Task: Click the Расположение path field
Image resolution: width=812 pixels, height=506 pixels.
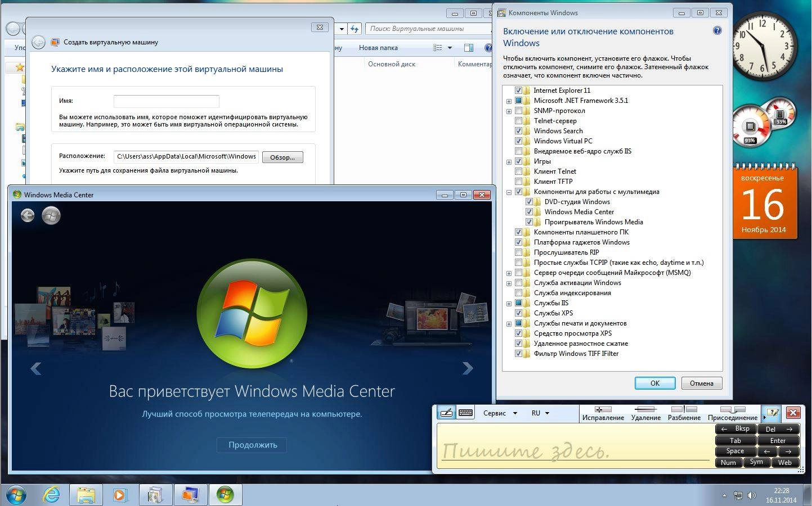Action: point(186,157)
